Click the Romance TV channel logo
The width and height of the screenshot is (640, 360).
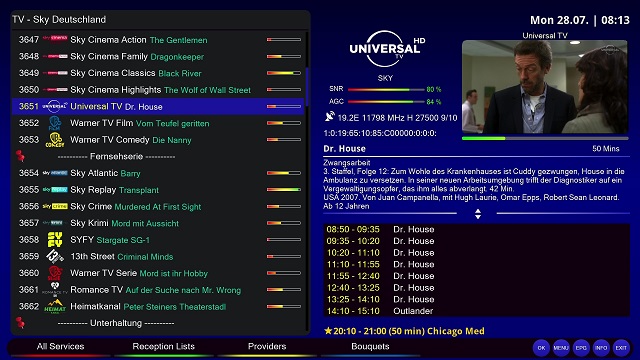pos(55,289)
